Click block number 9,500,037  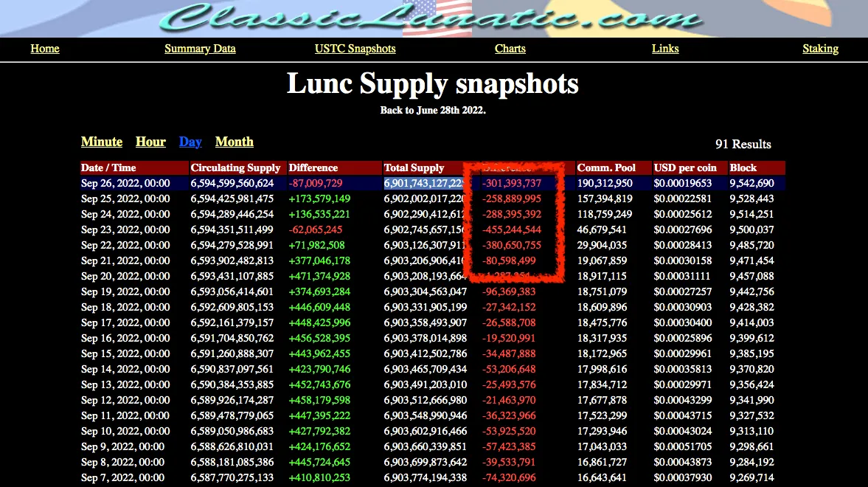point(751,230)
